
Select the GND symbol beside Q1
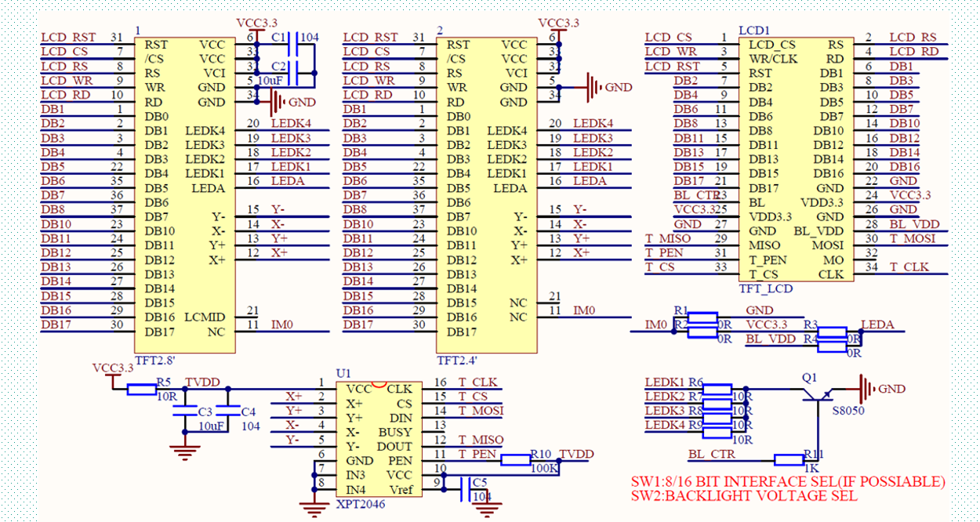867,389
